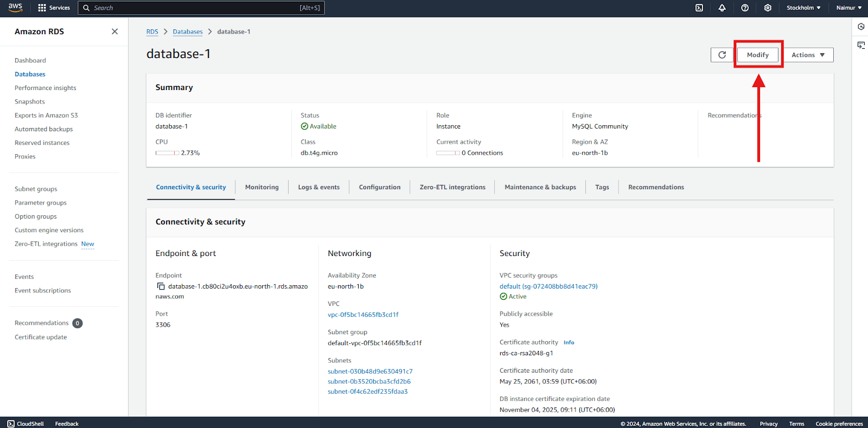Go to RDS breadcrumb link
868x428 pixels.
pyautogui.click(x=152, y=31)
